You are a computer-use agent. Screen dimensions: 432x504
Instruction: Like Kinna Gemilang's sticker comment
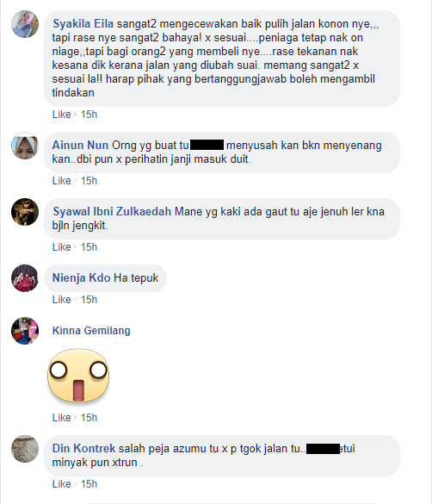[62, 418]
